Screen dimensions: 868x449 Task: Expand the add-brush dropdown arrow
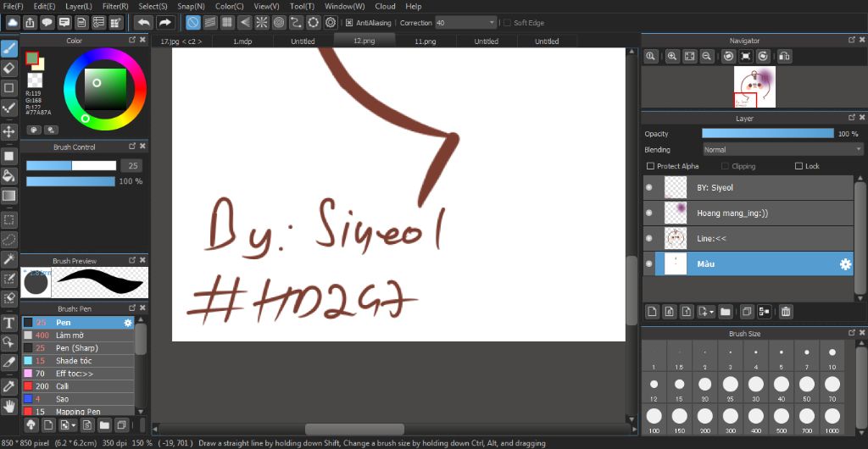pos(74,425)
